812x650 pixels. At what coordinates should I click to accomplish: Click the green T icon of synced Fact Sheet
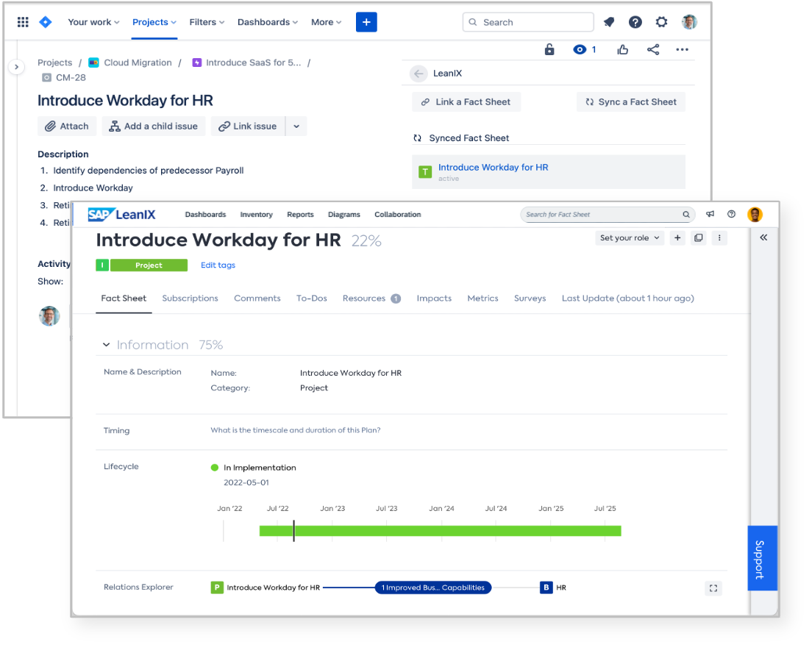[x=425, y=172]
